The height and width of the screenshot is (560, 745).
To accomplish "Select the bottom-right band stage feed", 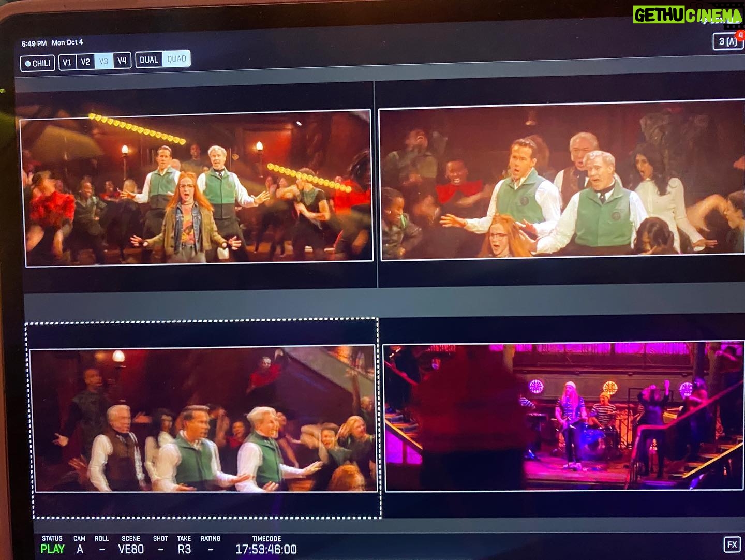I will pyautogui.click(x=564, y=415).
